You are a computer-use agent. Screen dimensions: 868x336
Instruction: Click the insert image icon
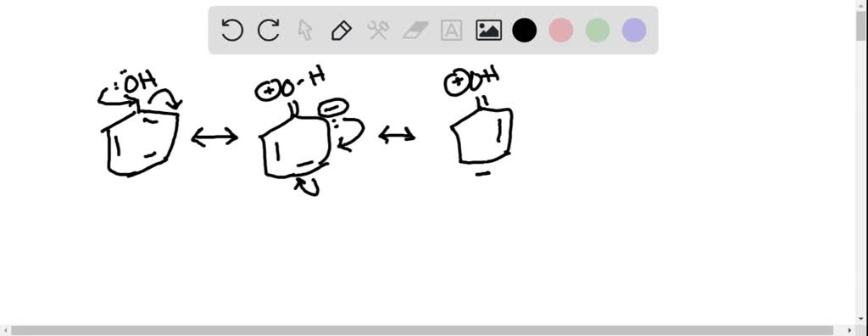coord(489,30)
